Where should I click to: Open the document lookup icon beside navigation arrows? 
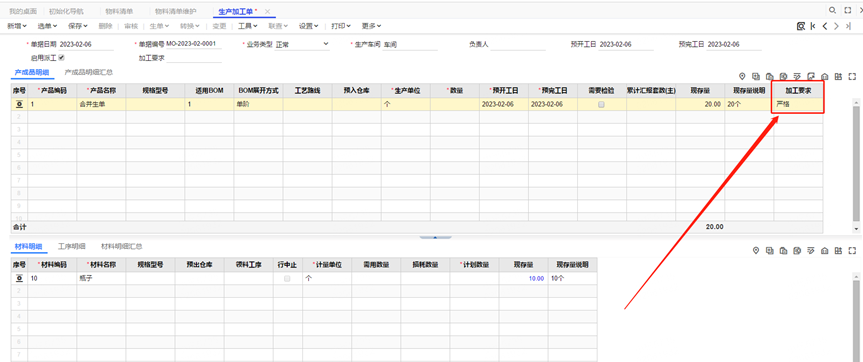coord(801,26)
